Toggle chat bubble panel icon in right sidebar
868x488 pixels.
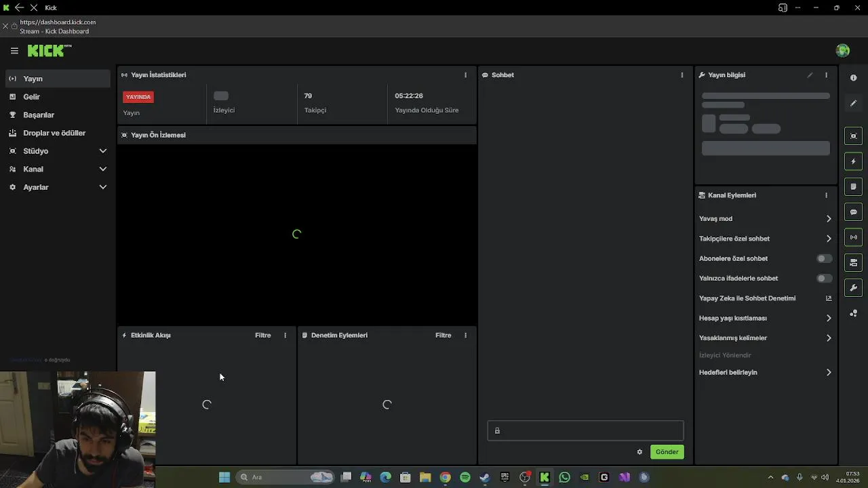coord(854,212)
